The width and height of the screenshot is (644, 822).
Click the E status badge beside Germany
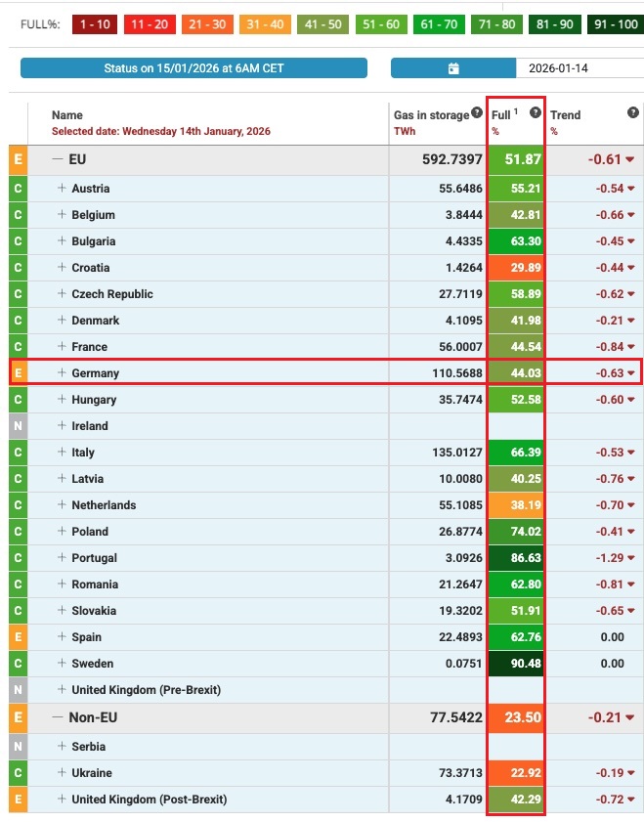[19, 373]
